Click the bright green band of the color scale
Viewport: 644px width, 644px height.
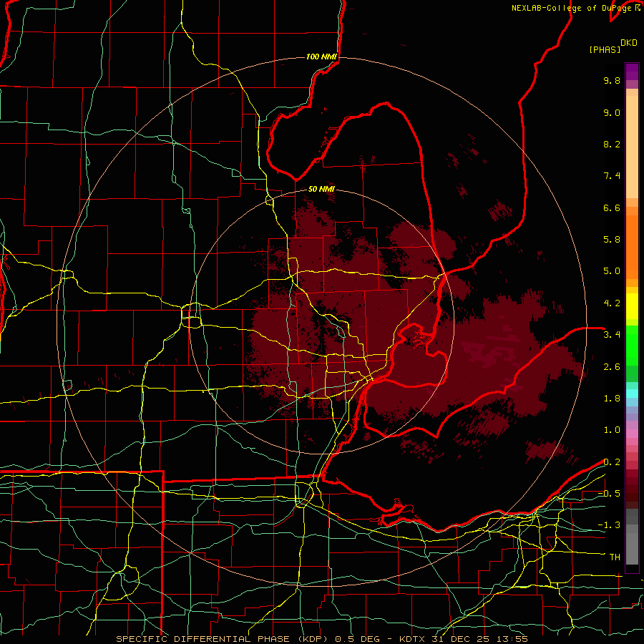pos(632,346)
